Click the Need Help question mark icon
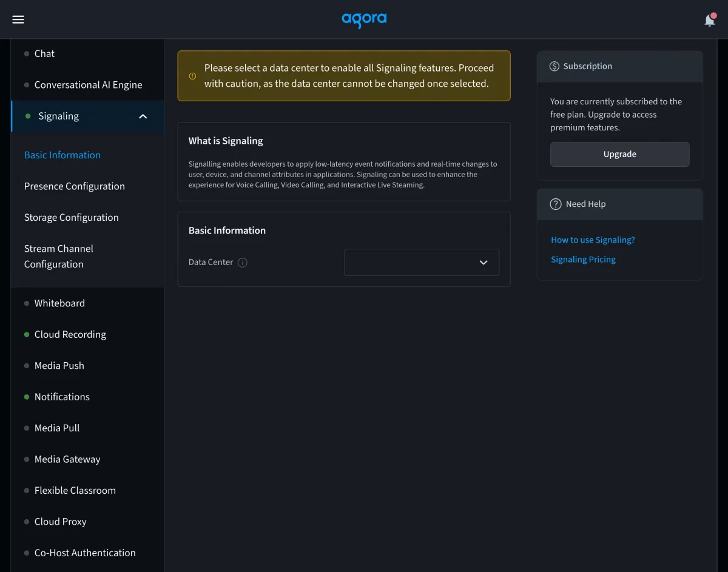728x572 pixels. click(x=556, y=204)
